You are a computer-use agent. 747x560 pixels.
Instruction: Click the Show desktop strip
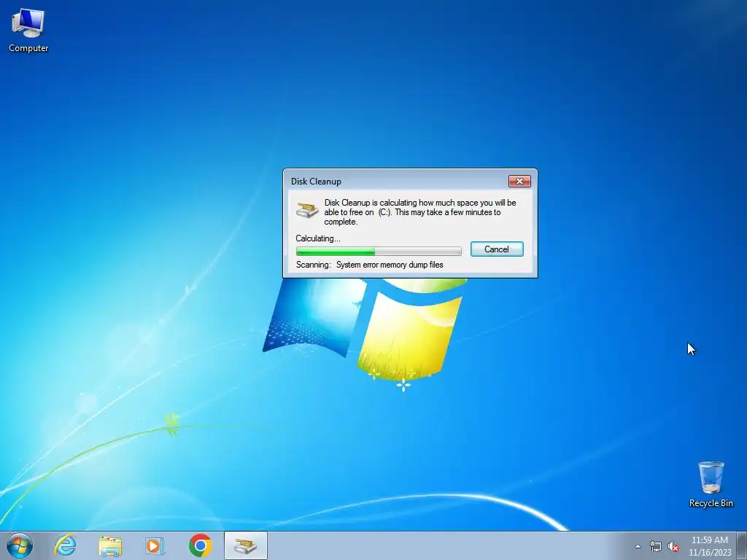point(742,545)
